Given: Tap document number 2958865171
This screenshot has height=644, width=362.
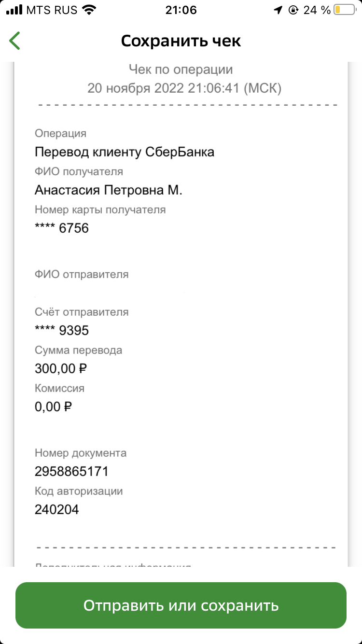Looking at the screenshot, I should 71,471.
